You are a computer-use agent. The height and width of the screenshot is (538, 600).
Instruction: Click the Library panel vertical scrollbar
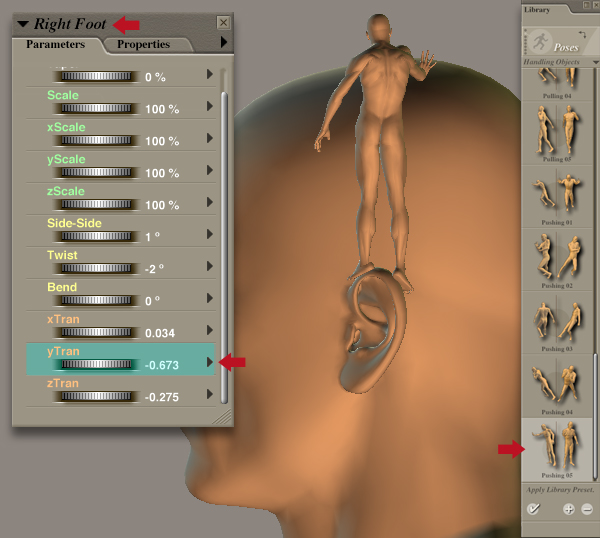[x=595, y=416]
